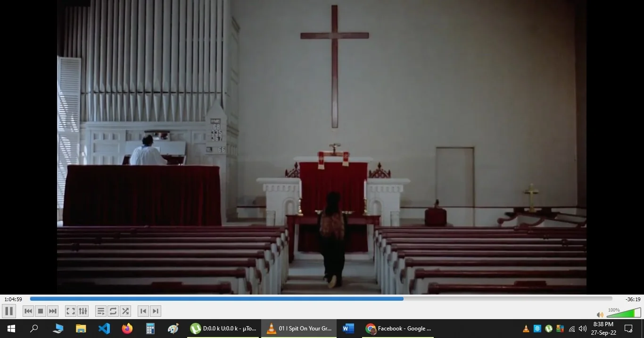Click the VLC volume slider
This screenshot has height=338, width=644.
coord(624,313)
